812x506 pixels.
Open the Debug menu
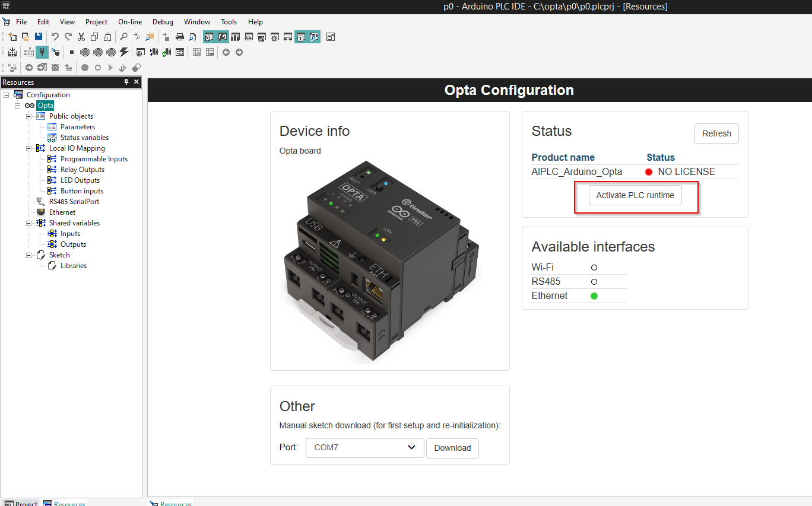coord(163,22)
